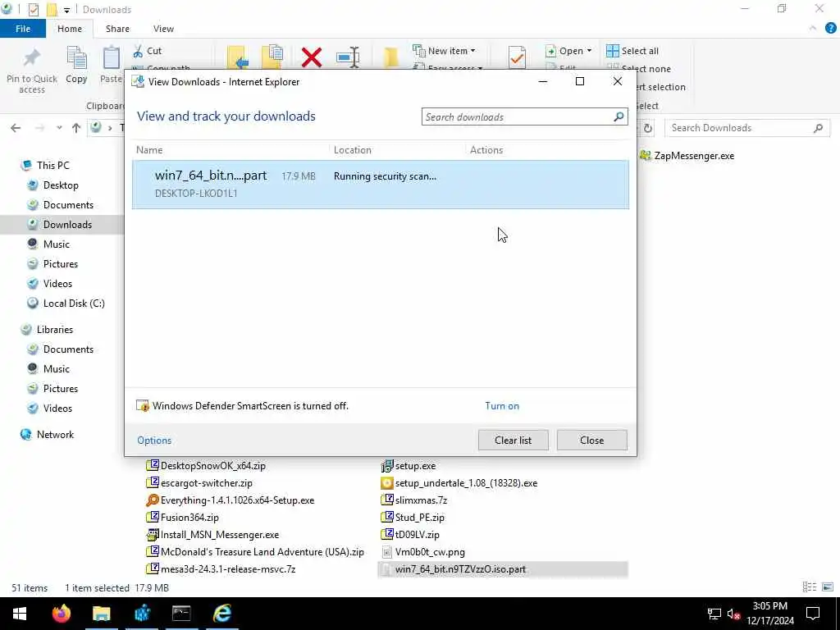Click search magnifier in View Downloads dialog
Image resolution: width=840 pixels, height=630 pixels.
click(619, 116)
